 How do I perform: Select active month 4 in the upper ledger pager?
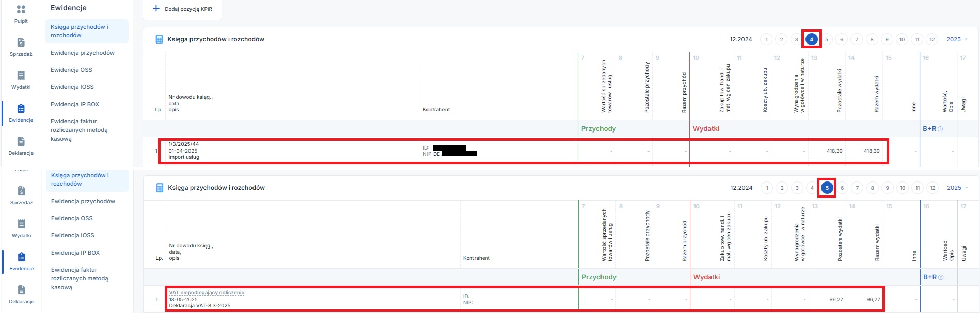coord(812,39)
